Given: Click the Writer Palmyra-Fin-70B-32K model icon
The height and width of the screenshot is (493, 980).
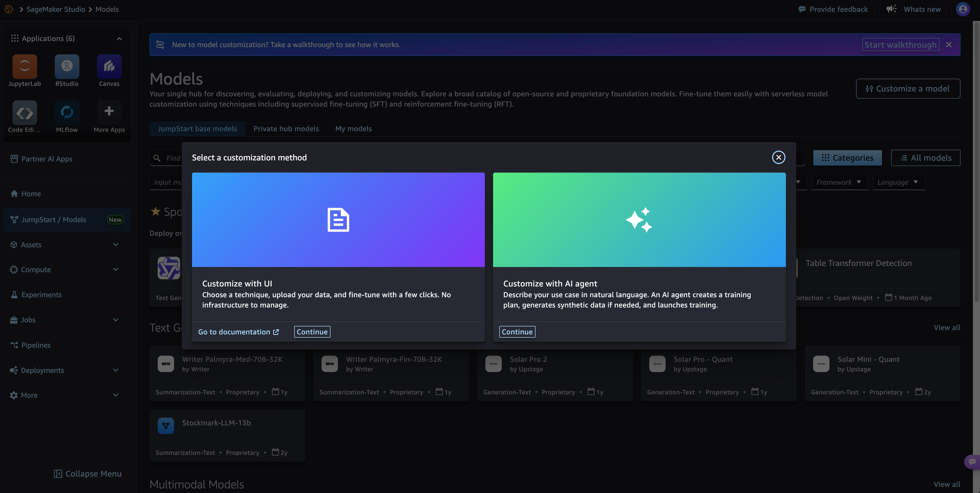Looking at the screenshot, I should tap(329, 364).
